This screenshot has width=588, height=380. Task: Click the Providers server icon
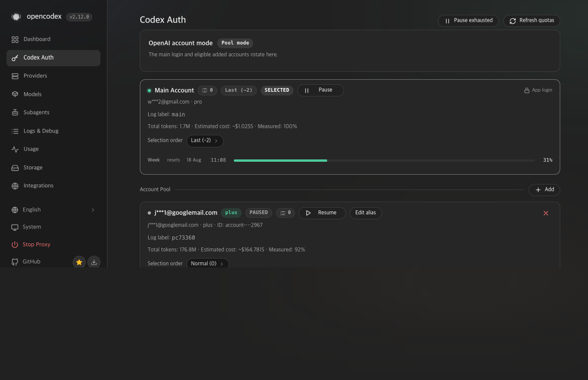pos(15,76)
